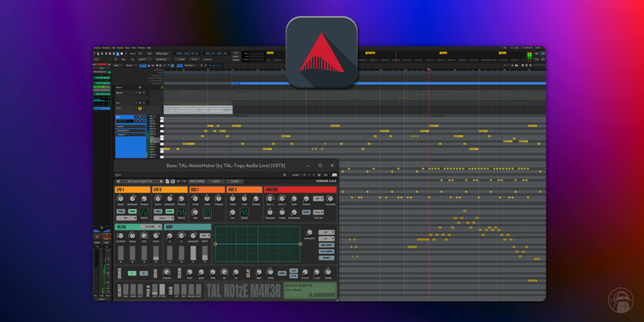Click the FIX TEMPO button

click(x=326, y=252)
